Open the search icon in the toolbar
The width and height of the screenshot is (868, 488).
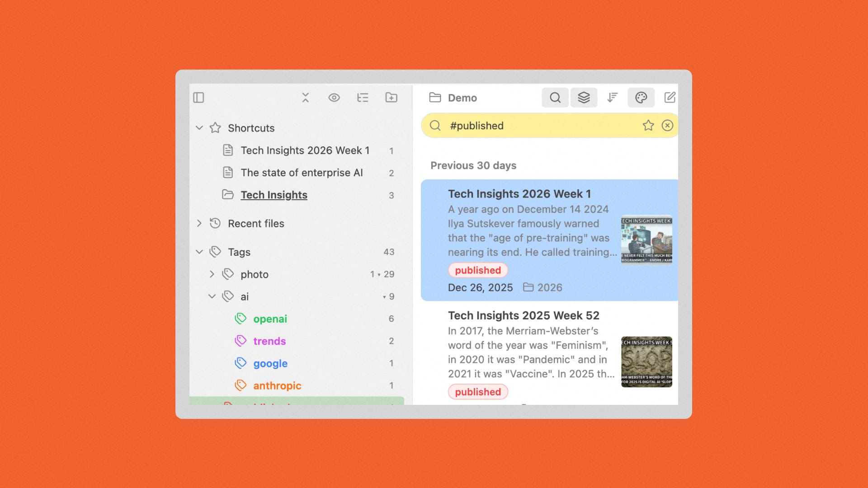(x=555, y=97)
